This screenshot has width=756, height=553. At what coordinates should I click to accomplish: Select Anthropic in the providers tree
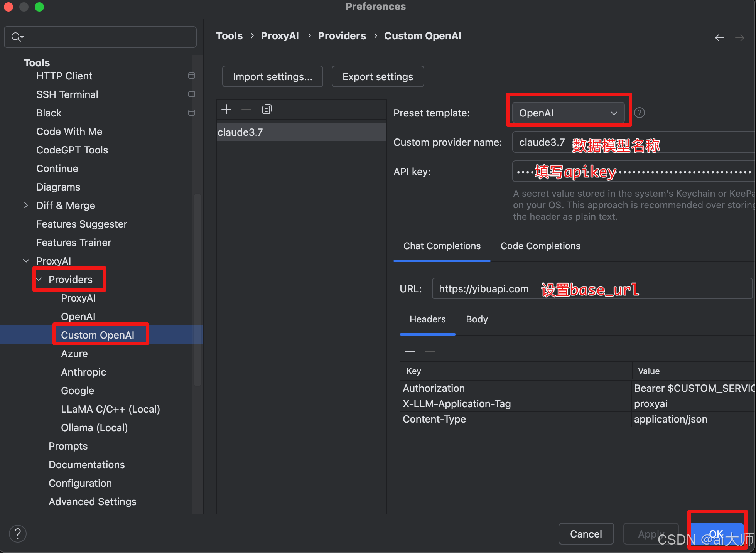[83, 372]
